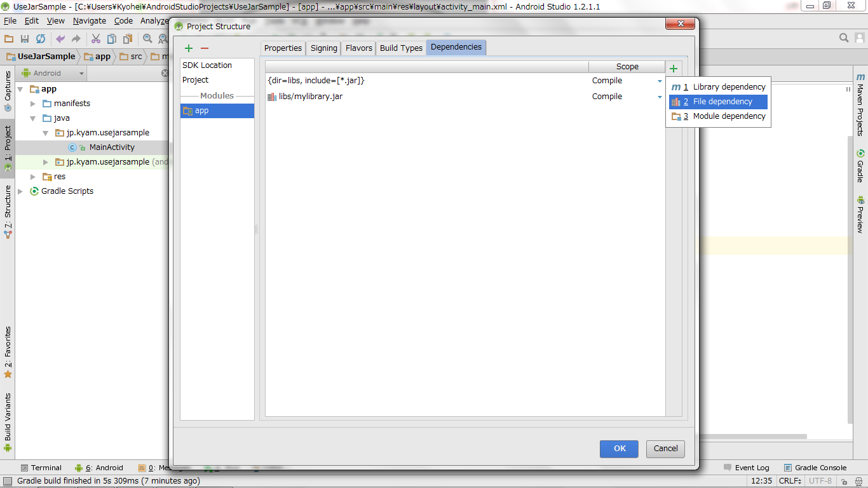Click the Scope column header
This screenshot has width=868, height=488.
627,67
